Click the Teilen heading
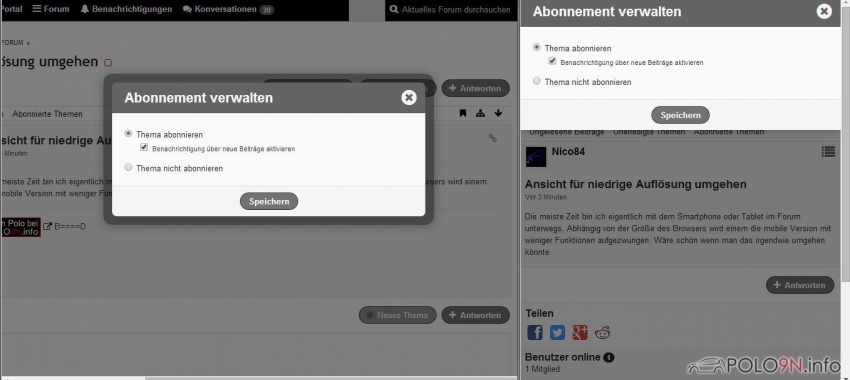Screen dimensions: 850x380 click(x=539, y=313)
